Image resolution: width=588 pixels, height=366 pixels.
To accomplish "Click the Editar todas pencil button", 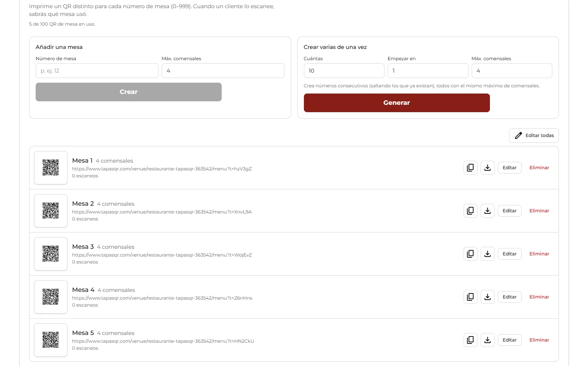I will click(x=534, y=135).
